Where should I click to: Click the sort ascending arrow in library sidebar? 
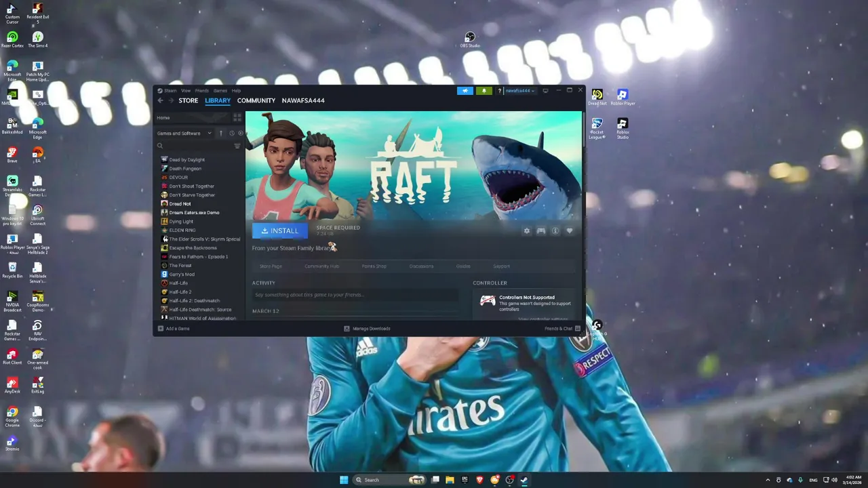coord(221,133)
